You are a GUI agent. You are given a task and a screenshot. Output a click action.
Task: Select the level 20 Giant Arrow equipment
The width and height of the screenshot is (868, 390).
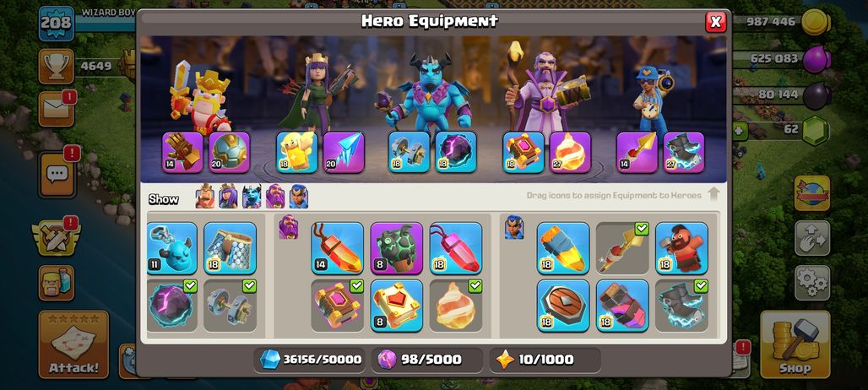pyautogui.click(x=344, y=152)
